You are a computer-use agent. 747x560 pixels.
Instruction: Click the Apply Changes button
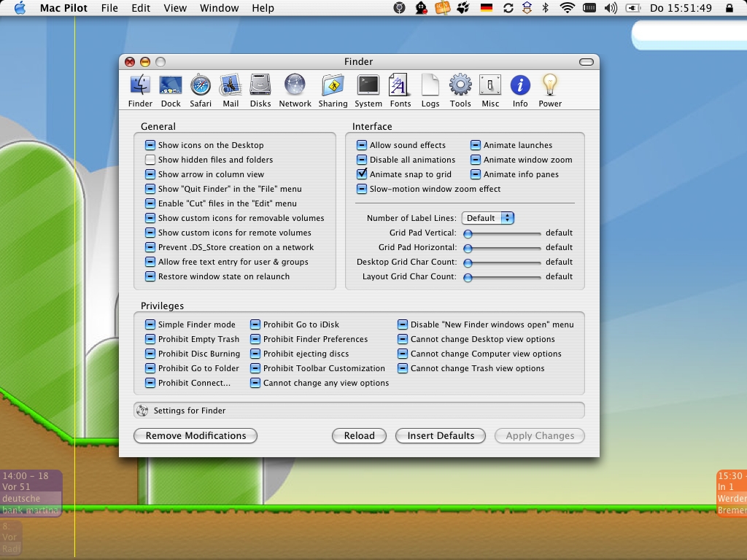point(540,436)
